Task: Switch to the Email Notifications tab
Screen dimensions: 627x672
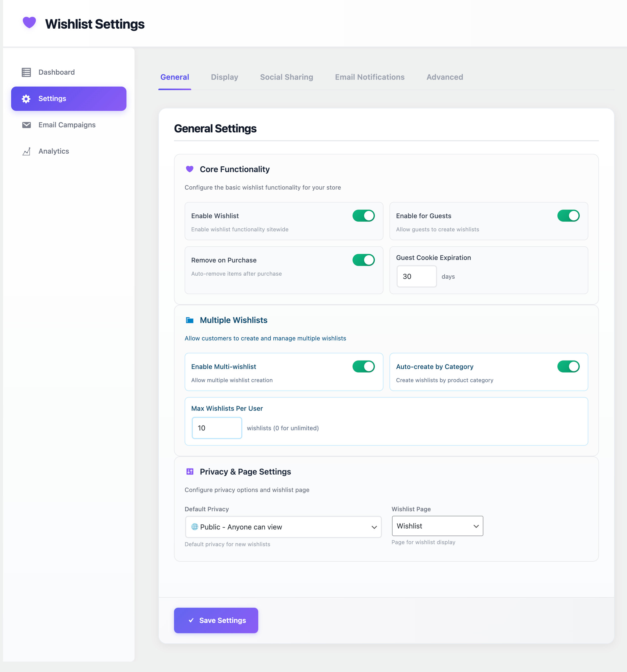Action: pyautogui.click(x=370, y=77)
